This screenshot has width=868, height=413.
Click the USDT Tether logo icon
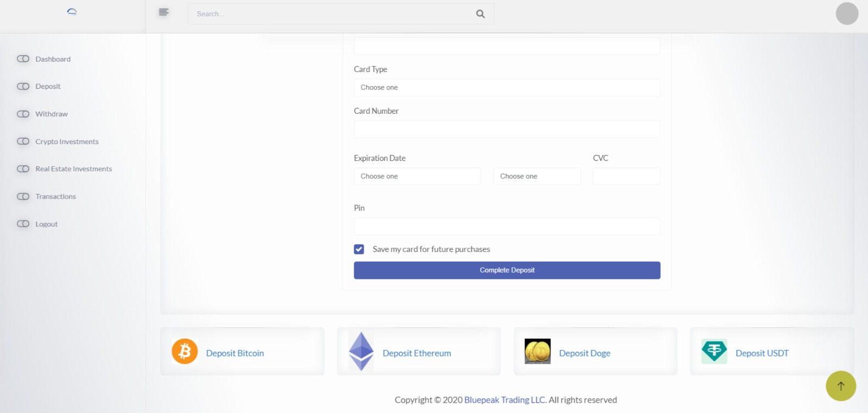pos(714,351)
